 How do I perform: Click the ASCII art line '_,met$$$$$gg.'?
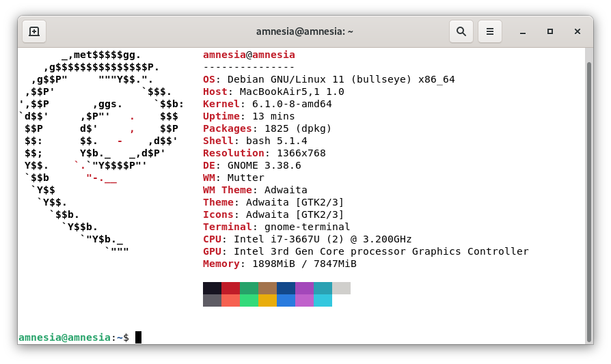click(101, 55)
